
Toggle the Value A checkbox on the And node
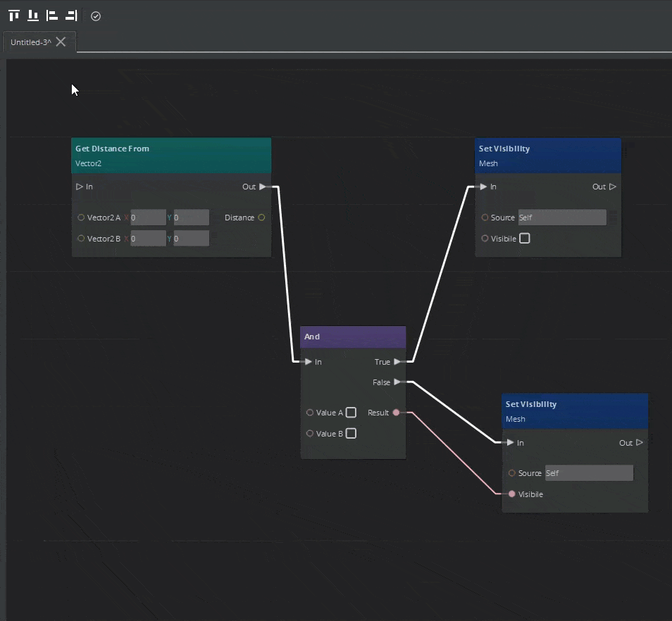[351, 413]
